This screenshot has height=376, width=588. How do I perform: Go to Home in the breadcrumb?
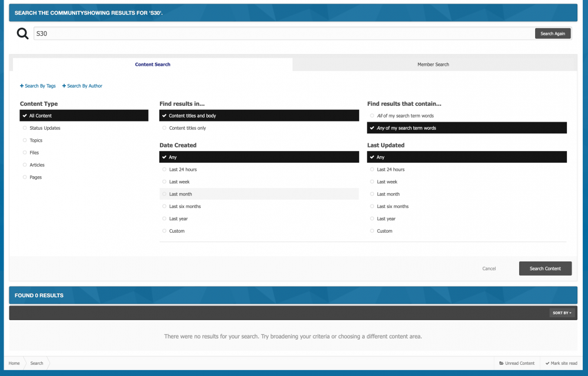point(14,363)
